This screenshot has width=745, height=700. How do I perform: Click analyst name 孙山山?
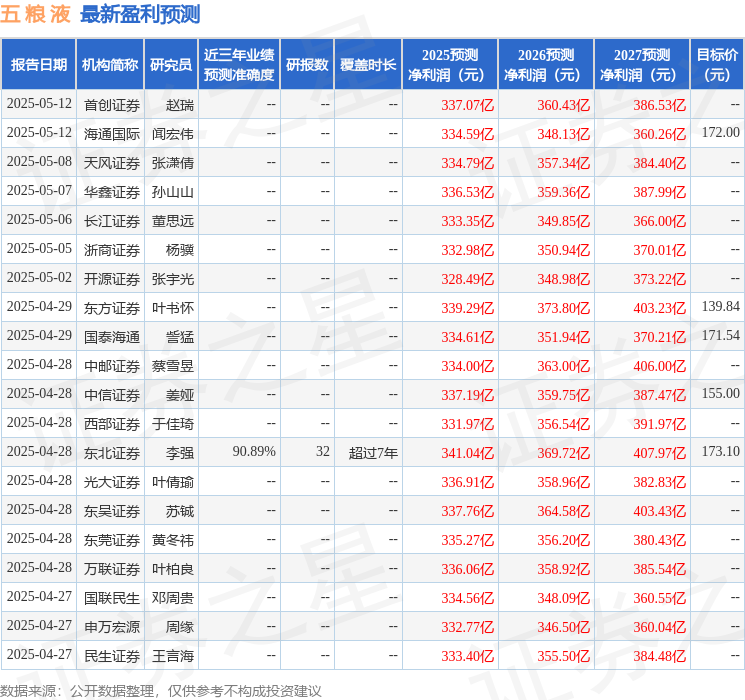tap(172, 192)
